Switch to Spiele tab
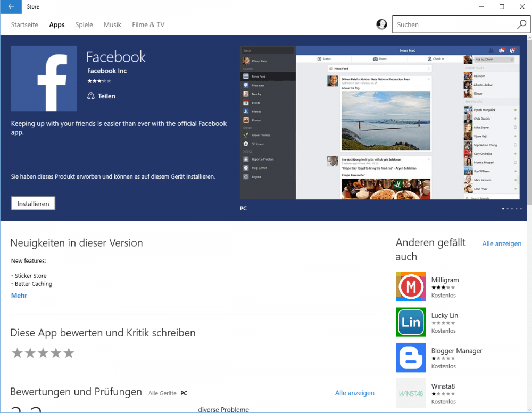Image resolution: width=532 pixels, height=413 pixels. (x=84, y=25)
